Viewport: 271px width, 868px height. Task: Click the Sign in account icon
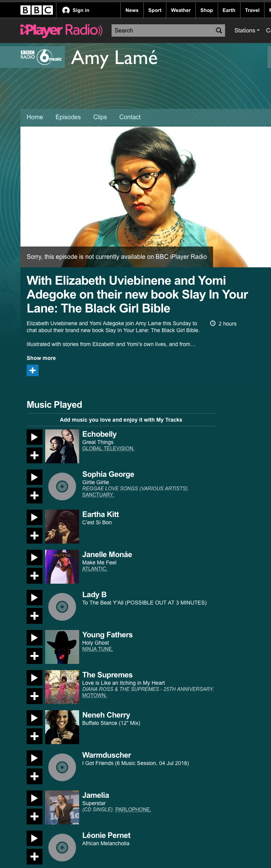pyautogui.click(x=66, y=10)
